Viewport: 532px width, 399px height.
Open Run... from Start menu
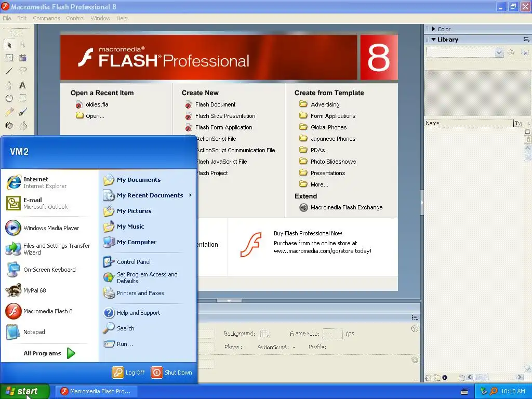pyautogui.click(x=125, y=344)
